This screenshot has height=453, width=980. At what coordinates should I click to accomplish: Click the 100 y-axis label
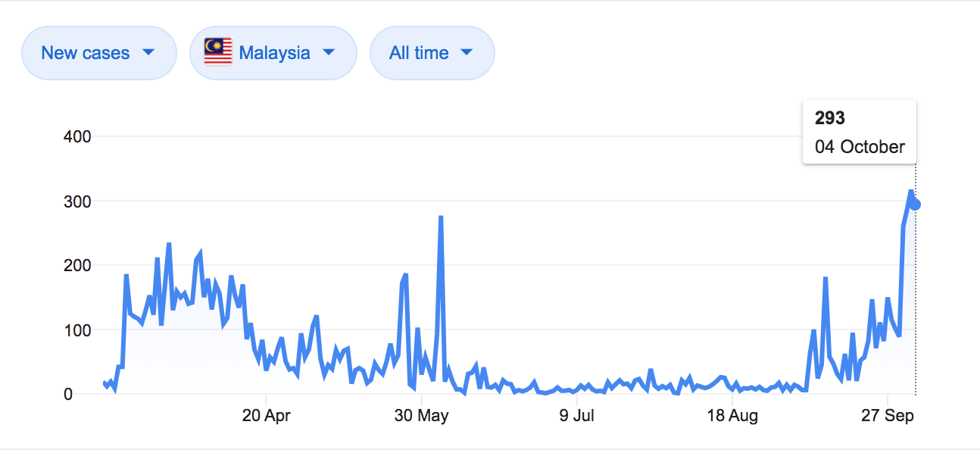point(78,330)
